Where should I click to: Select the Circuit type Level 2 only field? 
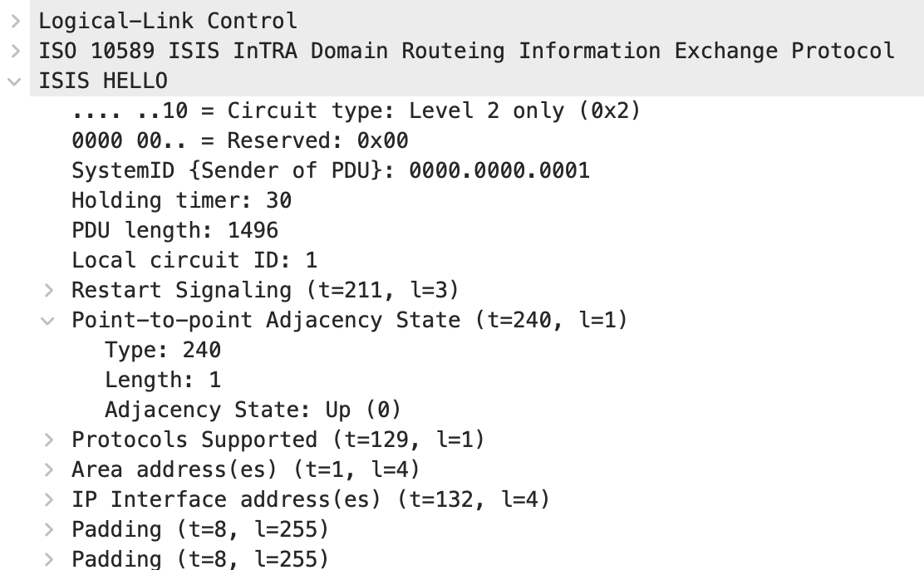tap(356, 111)
